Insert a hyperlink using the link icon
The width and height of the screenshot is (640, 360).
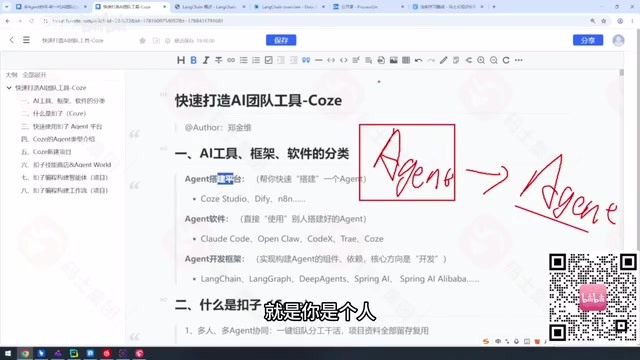[231, 60]
